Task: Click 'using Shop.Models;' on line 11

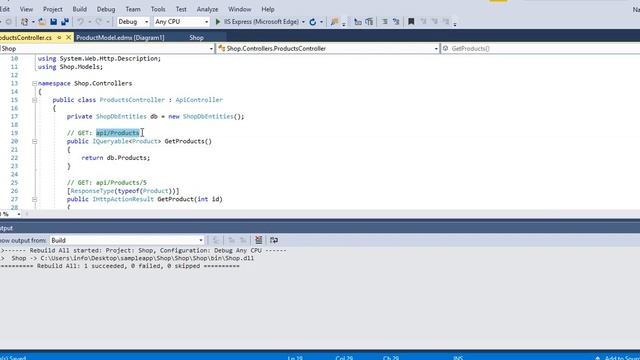Action: tap(70, 67)
